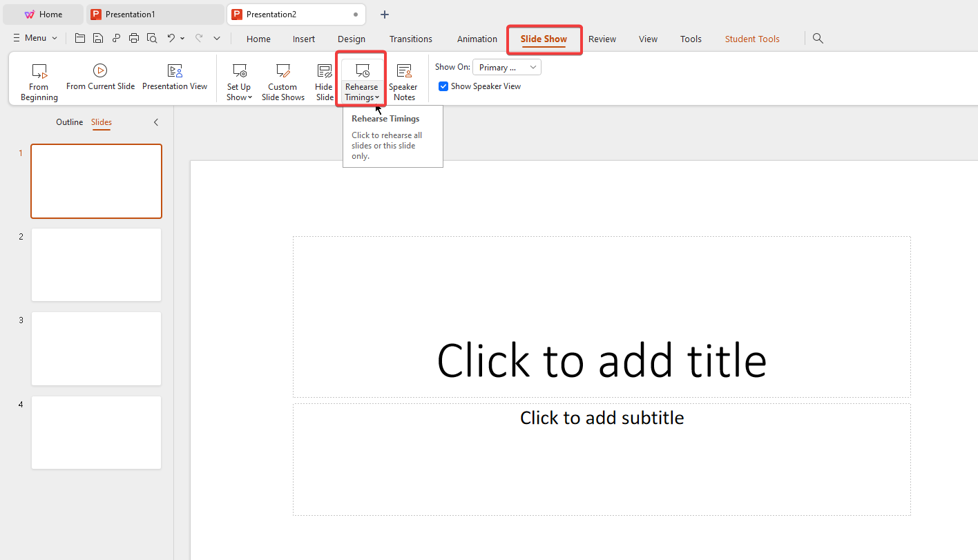Open the Show On monitor dropdown
This screenshot has height=560, width=978.
506,66
